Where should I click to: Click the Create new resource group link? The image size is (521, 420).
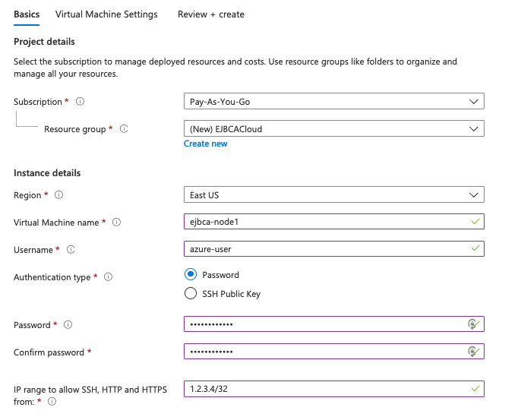(205, 144)
